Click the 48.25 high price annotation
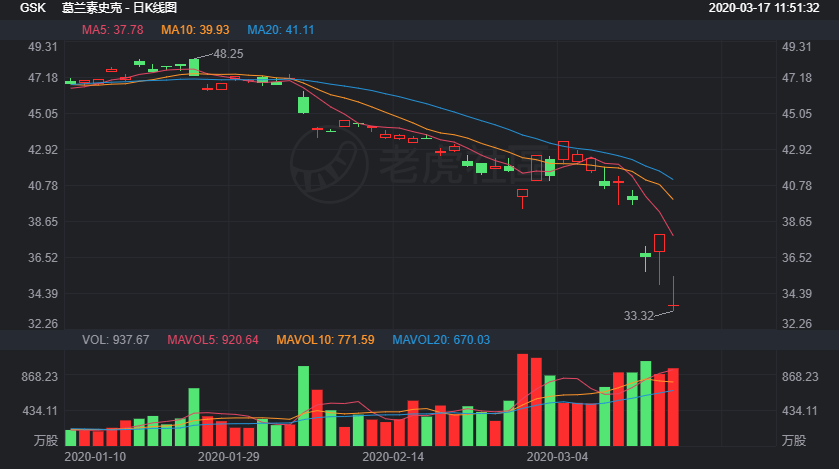Image resolution: width=839 pixels, height=469 pixels. (x=228, y=54)
